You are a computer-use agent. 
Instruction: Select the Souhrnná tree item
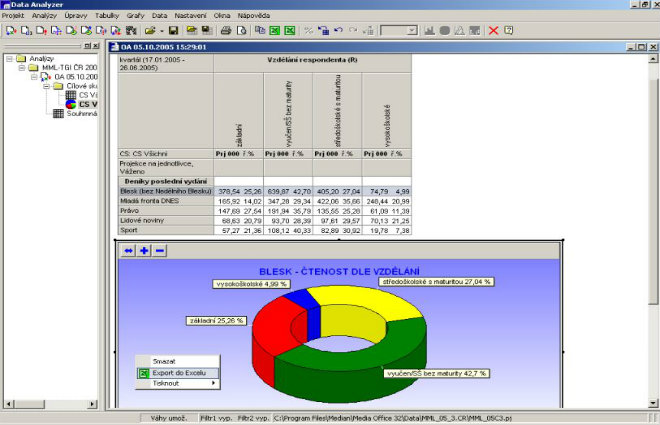75,114
